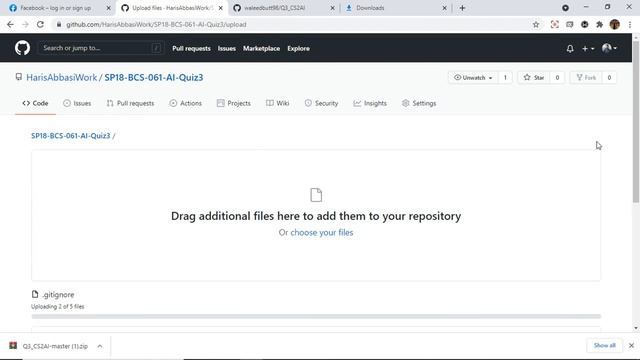
Task: Switch to the Code tab
Action: (36, 103)
